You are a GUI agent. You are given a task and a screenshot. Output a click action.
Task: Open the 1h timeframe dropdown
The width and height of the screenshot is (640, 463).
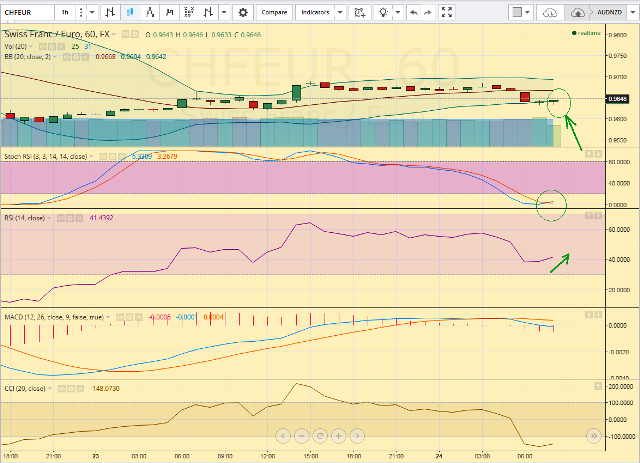(66, 13)
